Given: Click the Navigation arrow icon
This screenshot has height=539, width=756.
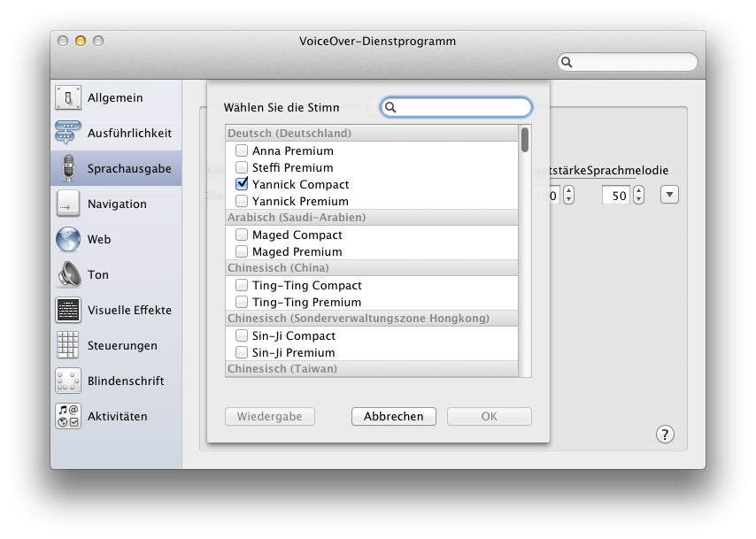Looking at the screenshot, I should 68,204.
